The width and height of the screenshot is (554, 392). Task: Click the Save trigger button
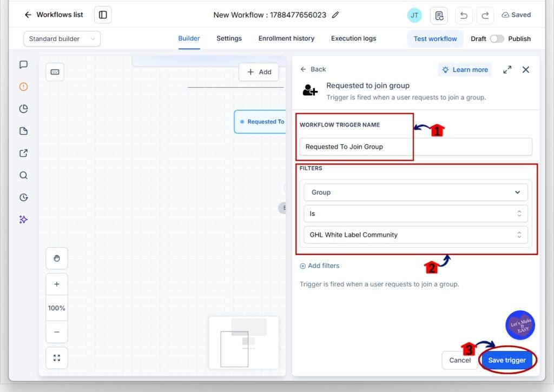pos(507,360)
